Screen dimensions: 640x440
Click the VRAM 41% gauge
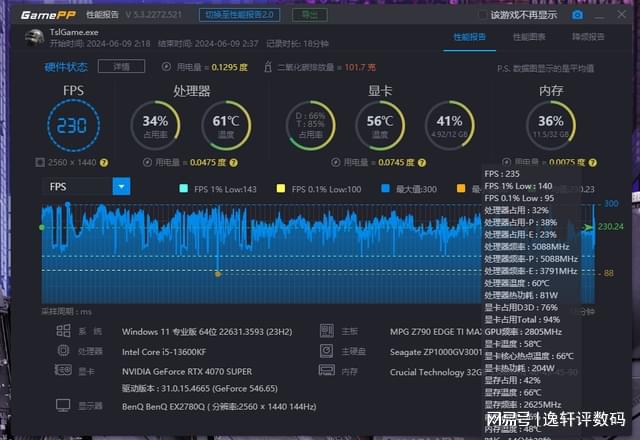(449, 126)
